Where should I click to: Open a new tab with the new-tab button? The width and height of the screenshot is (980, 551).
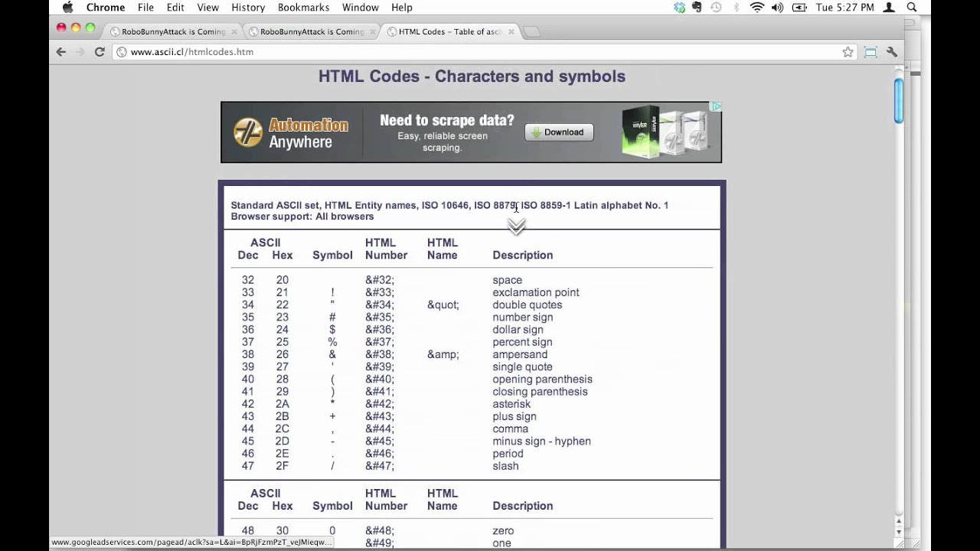pos(533,31)
